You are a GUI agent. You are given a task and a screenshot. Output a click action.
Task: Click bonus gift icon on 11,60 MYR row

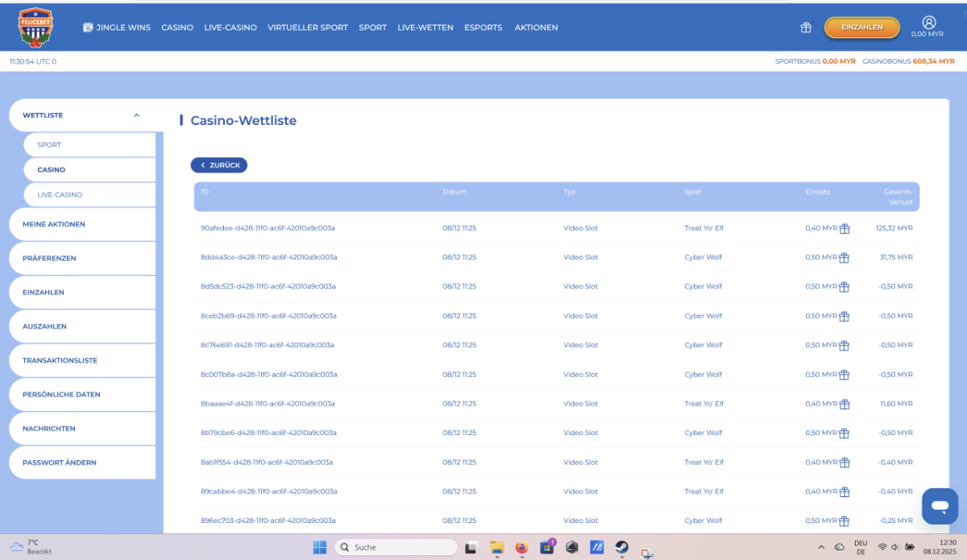pos(845,404)
